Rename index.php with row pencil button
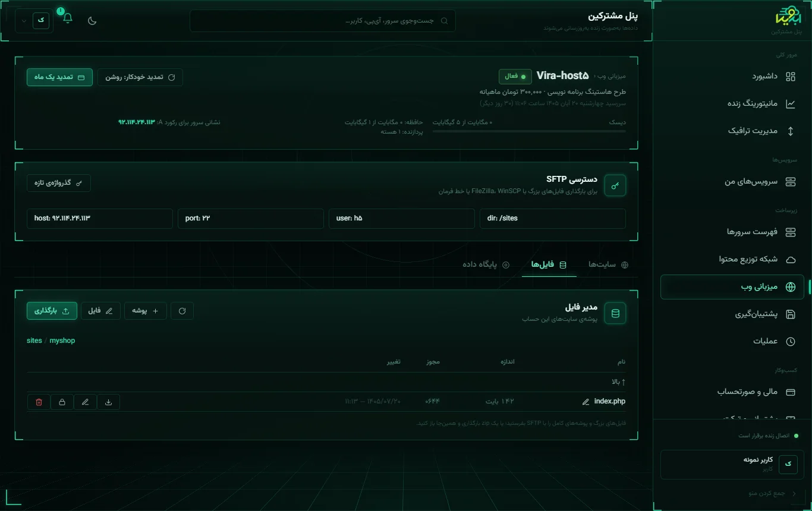Viewport: 812px width, 511px height. coord(85,402)
